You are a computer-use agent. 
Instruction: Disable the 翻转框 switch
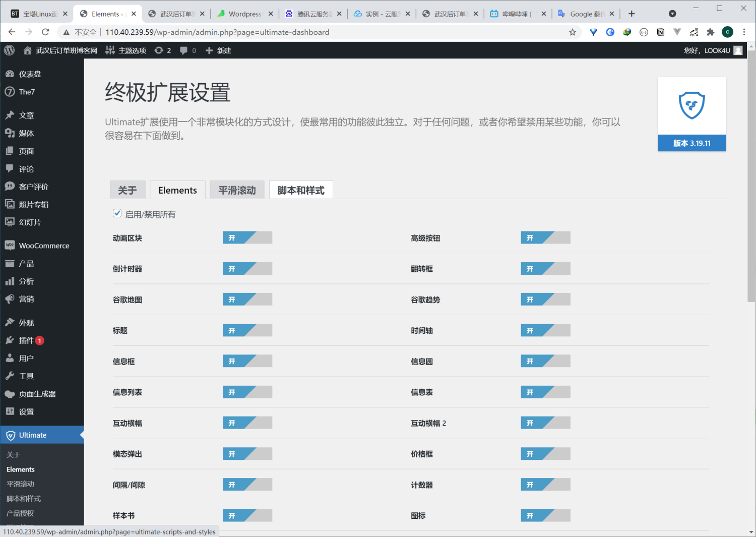tap(545, 268)
